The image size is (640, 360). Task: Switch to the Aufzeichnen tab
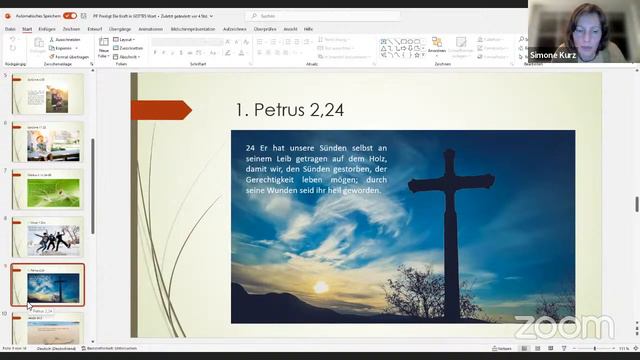[235, 29]
